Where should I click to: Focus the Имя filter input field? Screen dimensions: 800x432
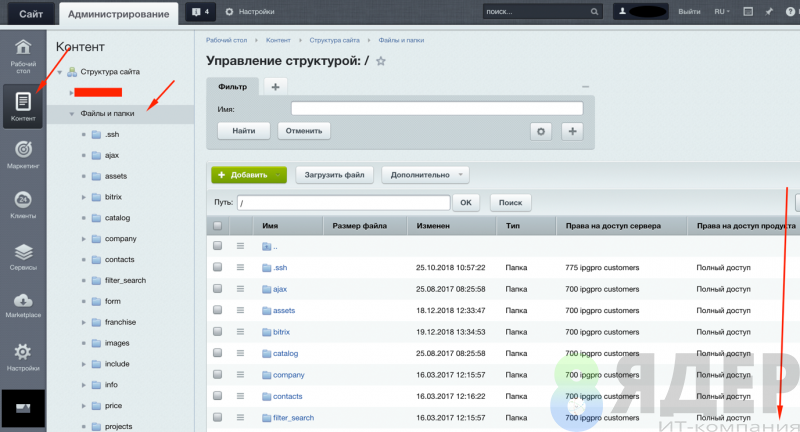[437, 109]
